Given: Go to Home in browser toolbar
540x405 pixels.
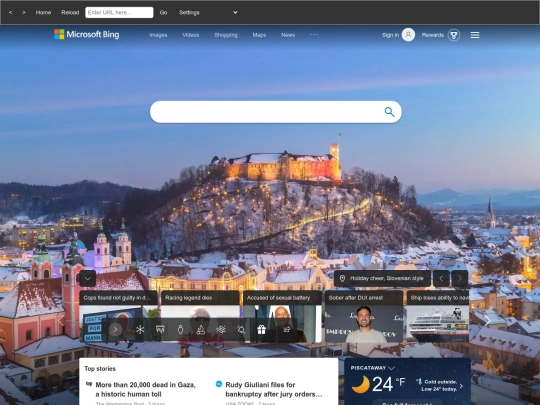Looking at the screenshot, I should click(43, 12).
